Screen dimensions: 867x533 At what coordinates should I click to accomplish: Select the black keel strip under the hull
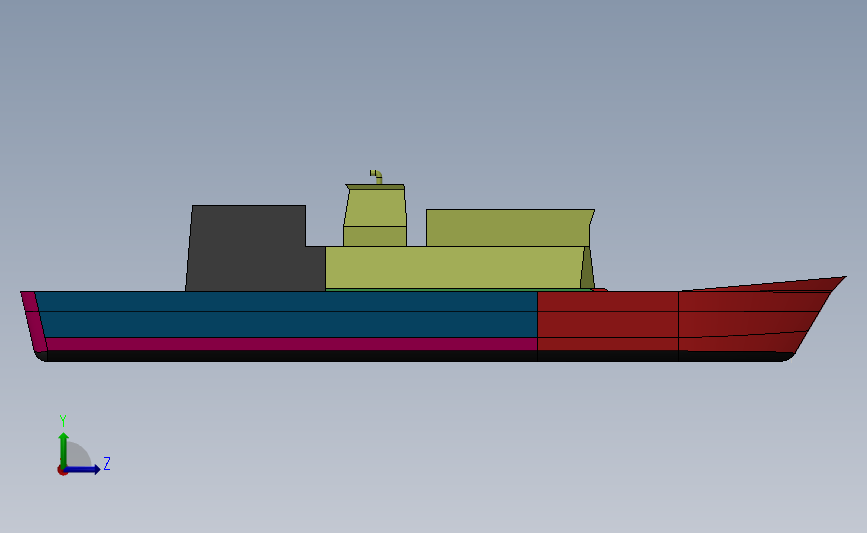click(415, 356)
